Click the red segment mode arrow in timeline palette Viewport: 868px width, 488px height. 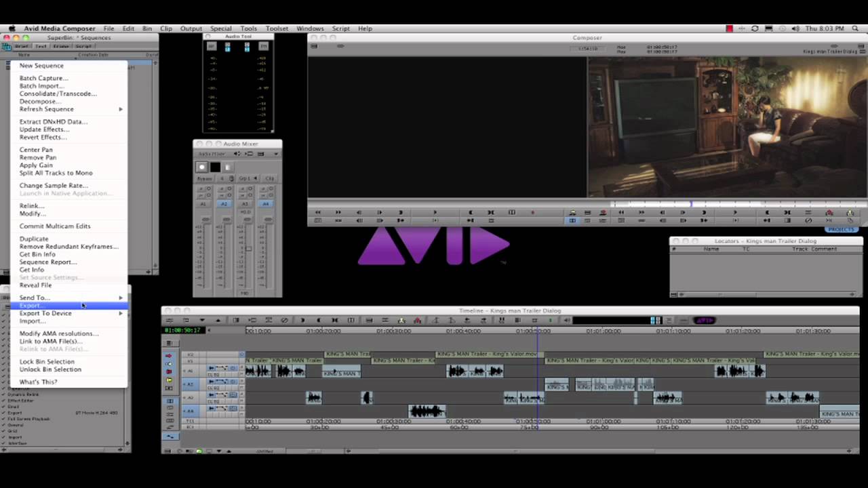169,355
